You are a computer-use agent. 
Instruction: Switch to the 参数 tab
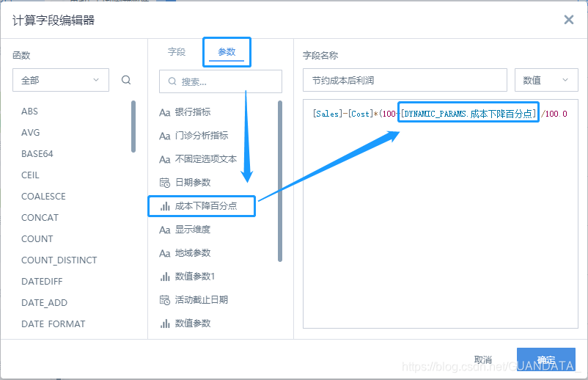coord(227,52)
